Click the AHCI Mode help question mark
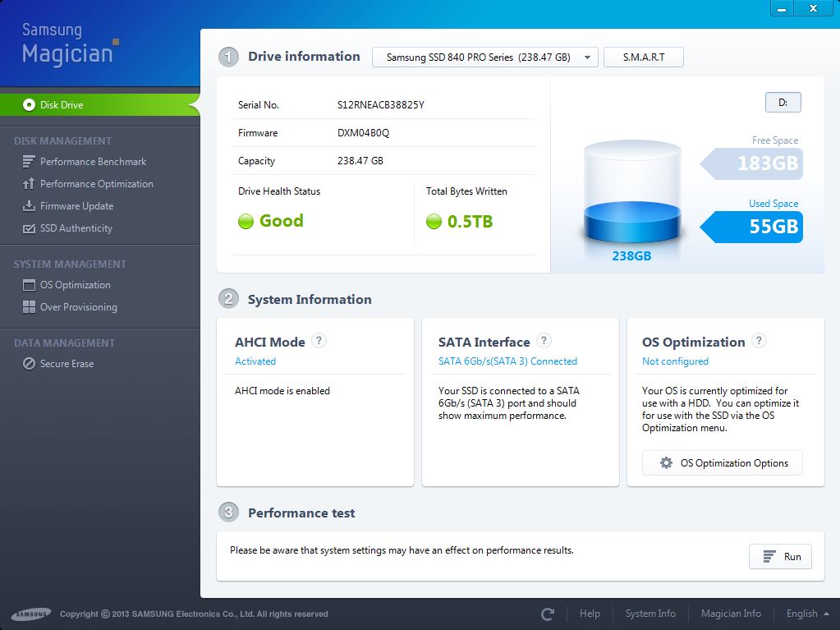The height and width of the screenshot is (630, 840). point(319,341)
